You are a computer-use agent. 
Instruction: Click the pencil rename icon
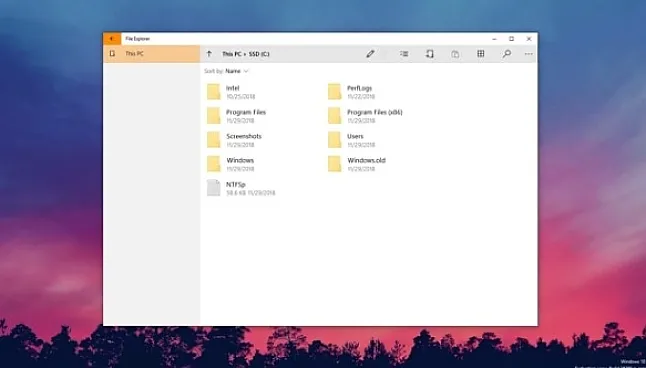[x=370, y=54]
